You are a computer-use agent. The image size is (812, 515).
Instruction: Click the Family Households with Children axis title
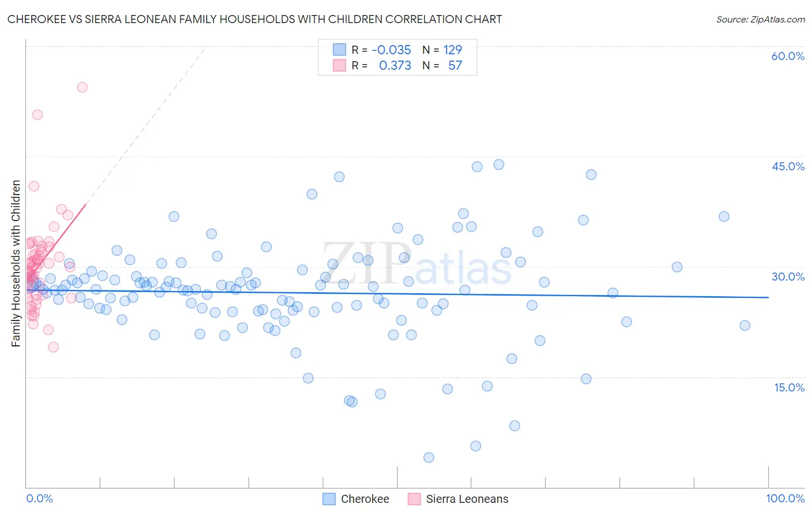(16, 263)
